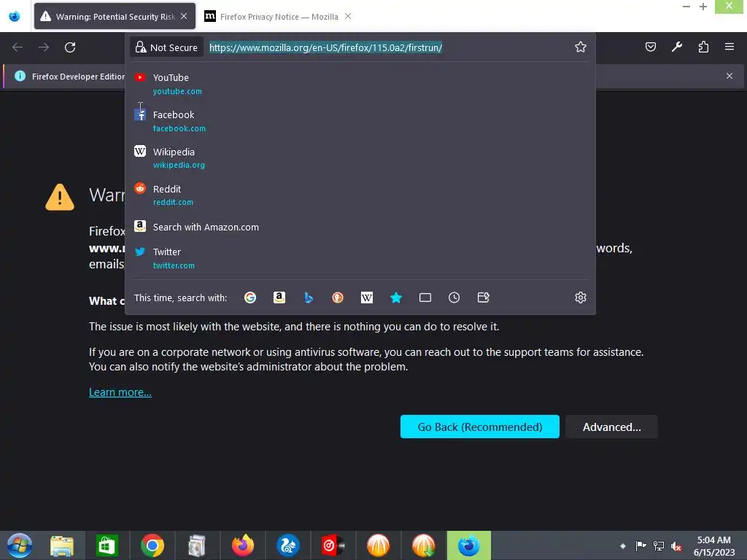747x560 pixels.
Task: Click the reload page button
Action: coord(70,47)
